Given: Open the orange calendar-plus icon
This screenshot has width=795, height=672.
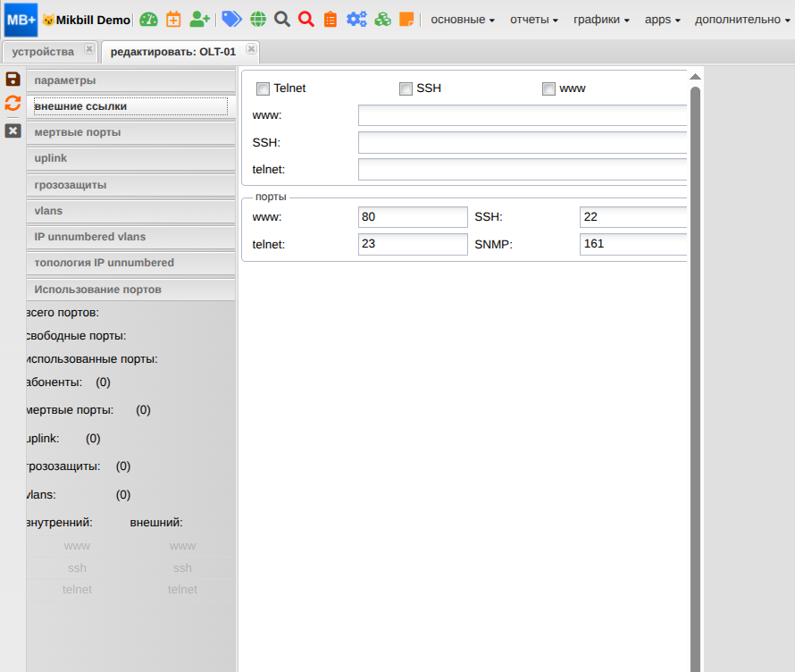Looking at the screenshot, I should click(x=173, y=19).
